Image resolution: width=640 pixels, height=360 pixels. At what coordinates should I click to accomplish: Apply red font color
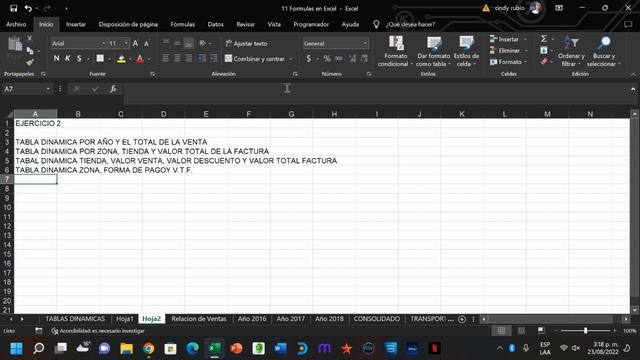click(x=140, y=59)
